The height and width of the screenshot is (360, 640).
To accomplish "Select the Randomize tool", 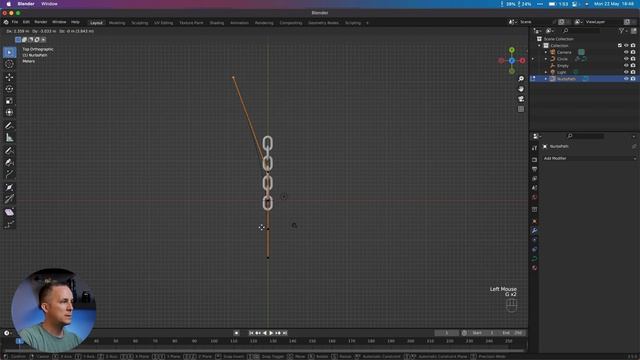I will coord(9,224).
